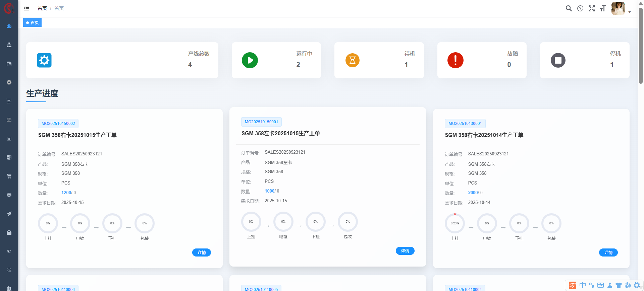Click the shopping cart icon in sidebar

pyautogui.click(x=9, y=176)
